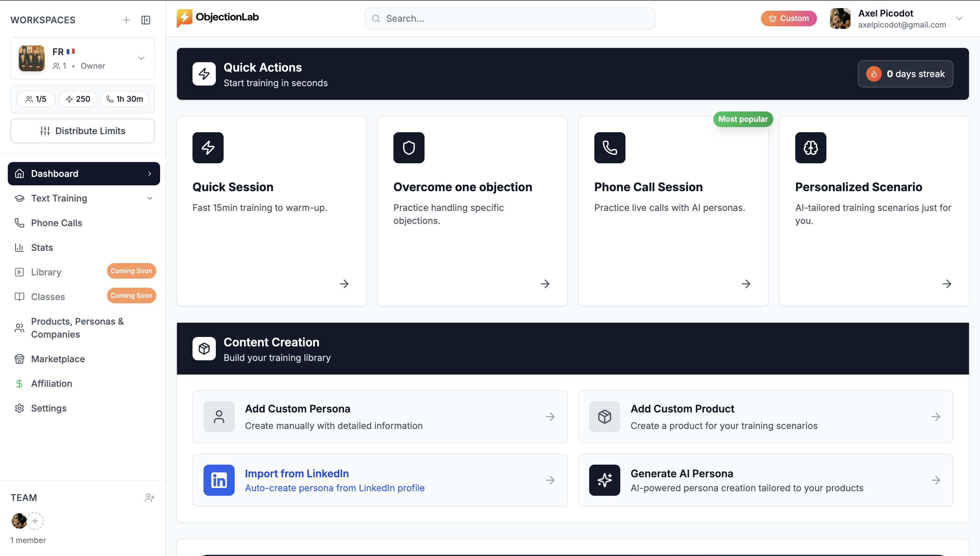This screenshot has width=980, height=556.
Task: Click the Quick Actions lightning icon
Action: point(204,74)
